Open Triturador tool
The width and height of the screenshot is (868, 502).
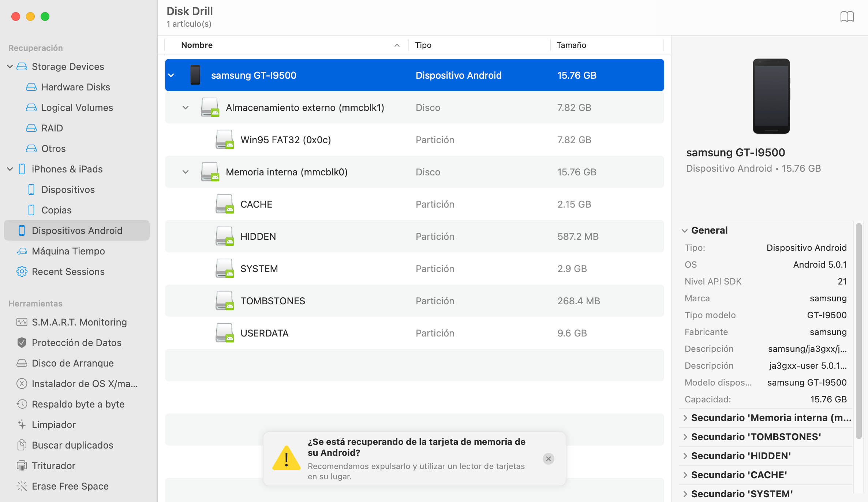point(54,465)
